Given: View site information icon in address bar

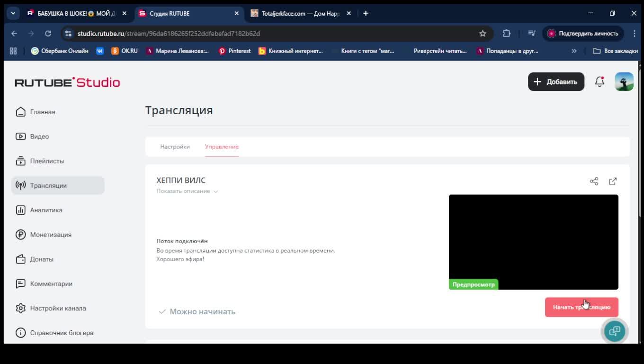Looking at the screenshot, I should point(68,34).
